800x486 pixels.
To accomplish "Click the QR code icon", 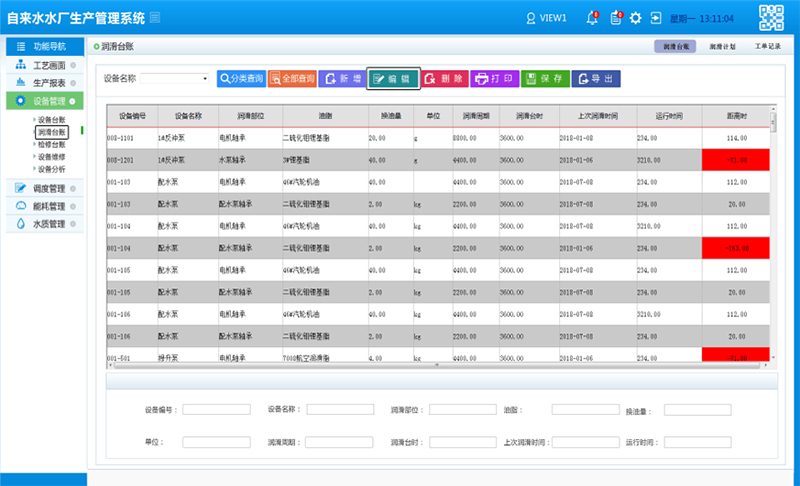I will (771, 17).
